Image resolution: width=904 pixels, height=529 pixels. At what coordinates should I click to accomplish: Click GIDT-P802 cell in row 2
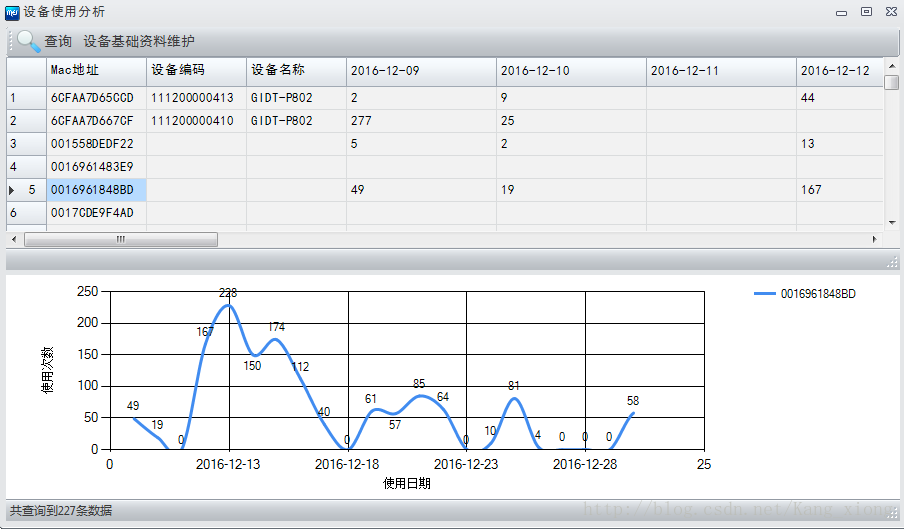(x=296, y=121)
